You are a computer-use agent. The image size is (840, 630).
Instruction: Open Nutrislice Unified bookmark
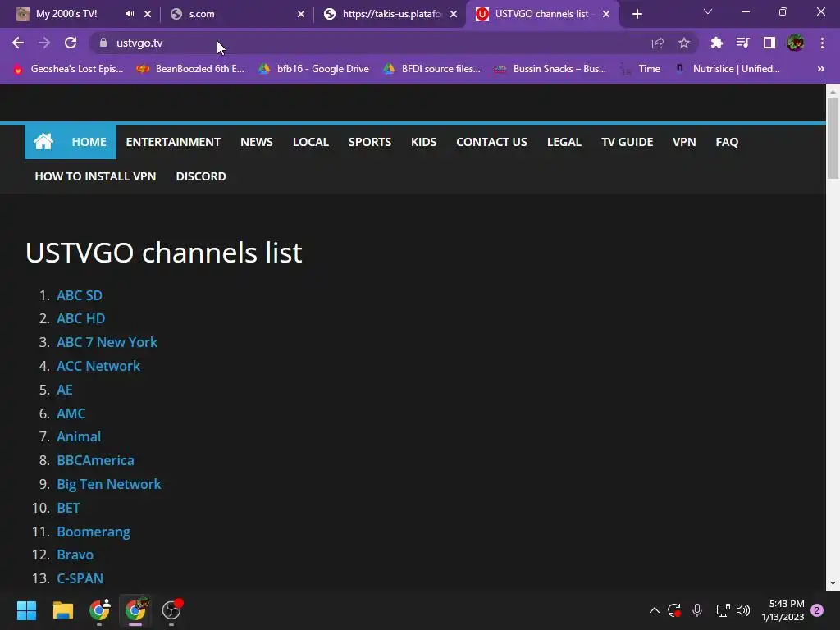[x=727, y=69]
